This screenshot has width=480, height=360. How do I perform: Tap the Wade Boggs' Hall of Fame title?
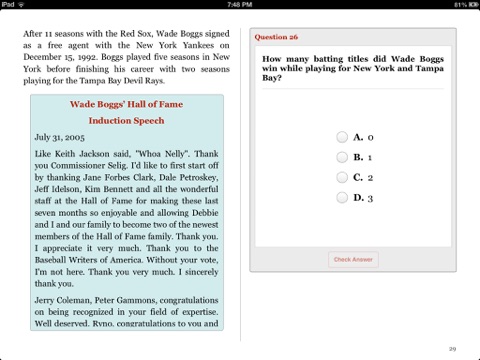coord(126,104)
